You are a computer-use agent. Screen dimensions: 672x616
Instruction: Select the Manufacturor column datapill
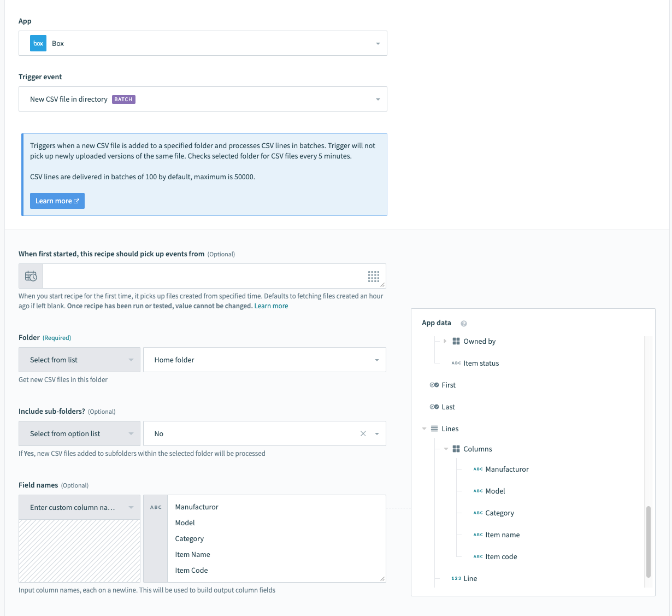click(x=506, y=469)
